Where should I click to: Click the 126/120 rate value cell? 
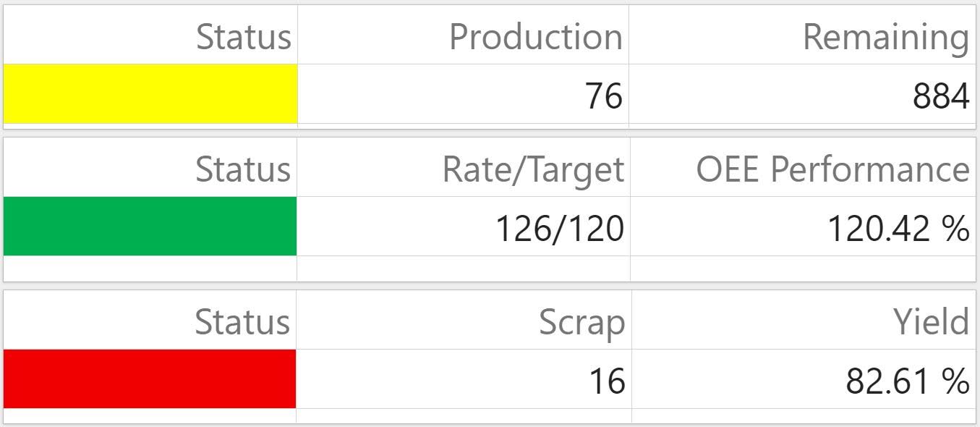coord(559,229)
